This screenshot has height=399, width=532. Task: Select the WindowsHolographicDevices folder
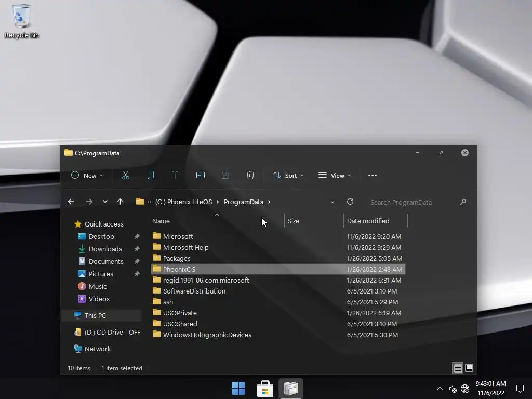coord(278,335)
